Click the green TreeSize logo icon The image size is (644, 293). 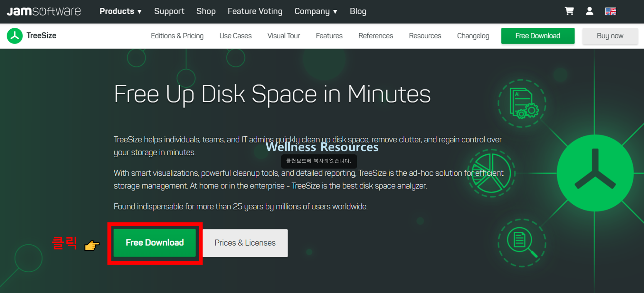(15, 36)
